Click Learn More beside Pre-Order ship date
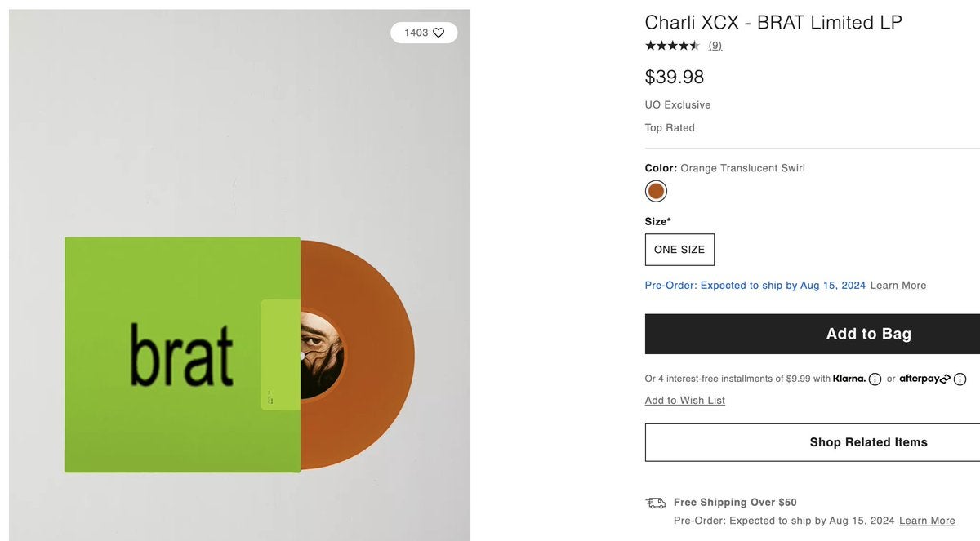Image resolution: width=980 pixels, height=541 pixels. point(898,286)
